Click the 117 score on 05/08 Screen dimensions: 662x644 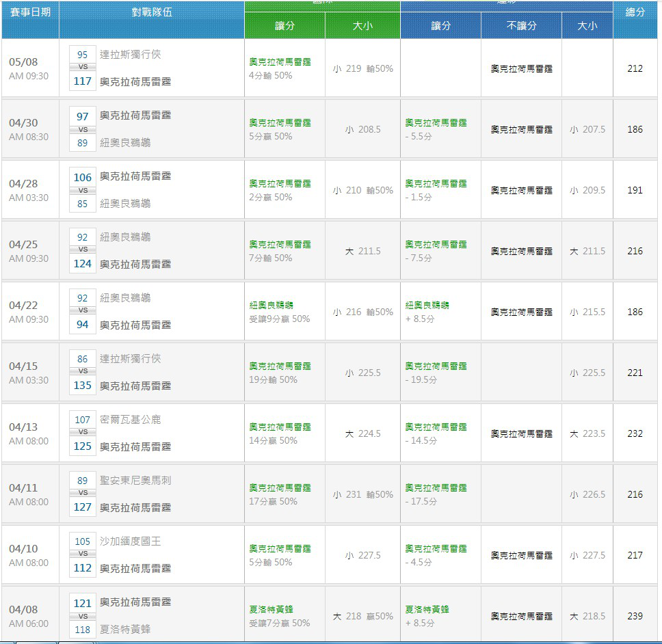pyautogui.click(x=82, y=81)
